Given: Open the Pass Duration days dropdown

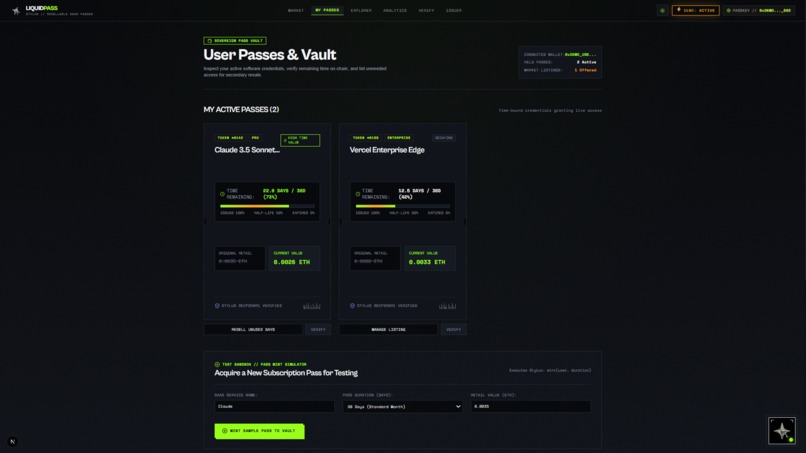Looking at the screenshot, I should tap(402, 407).
